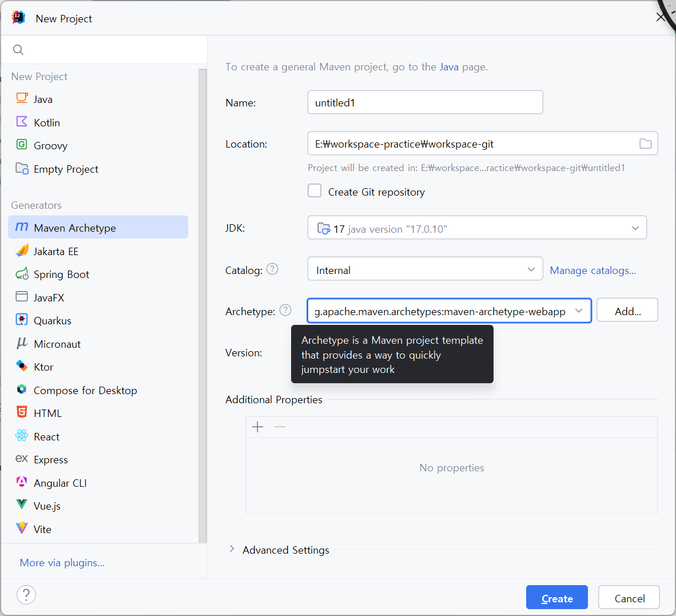Click the React atom icon
This screenshot has height=616, width=676.
[22, 436]
